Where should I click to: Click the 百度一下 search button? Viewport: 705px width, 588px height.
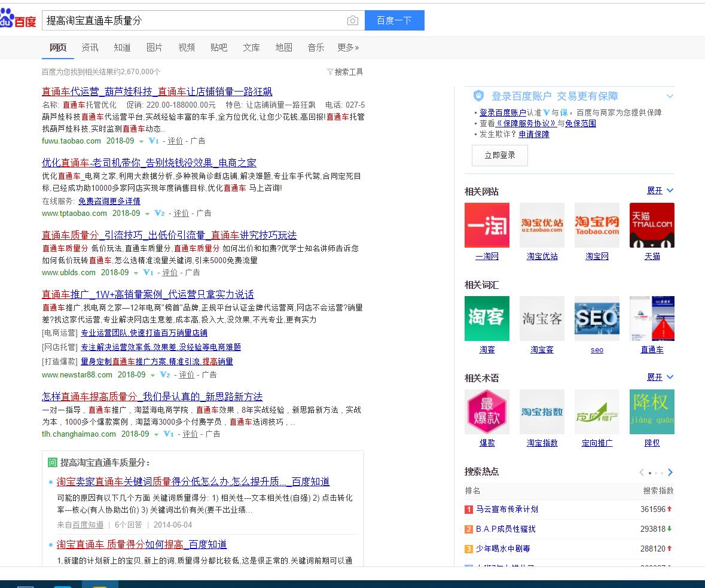pyautogui.click(x=394, y=20)
